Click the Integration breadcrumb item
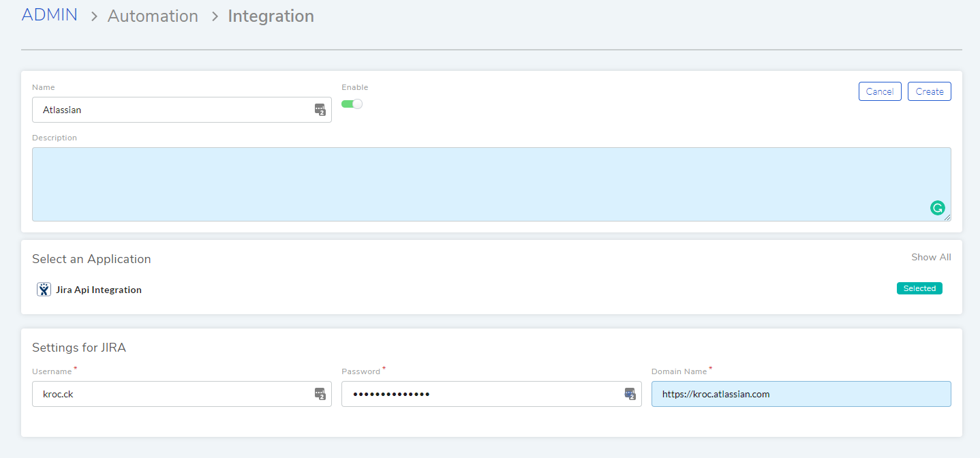The height and width of the screenshot is (458, 980). tap(271, 16)
